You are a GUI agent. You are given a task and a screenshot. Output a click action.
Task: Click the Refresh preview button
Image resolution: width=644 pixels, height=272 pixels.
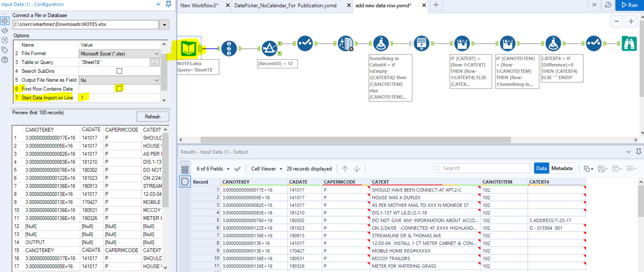(x=152, y=117)
